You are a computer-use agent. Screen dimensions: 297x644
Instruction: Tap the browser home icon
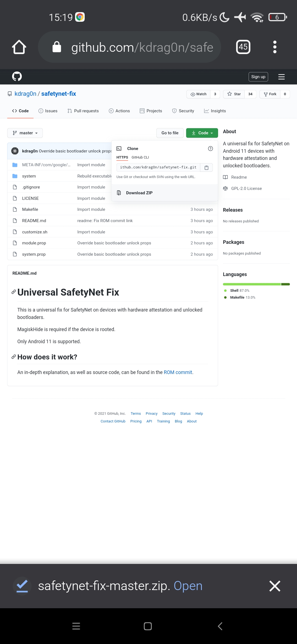(19, 47)
